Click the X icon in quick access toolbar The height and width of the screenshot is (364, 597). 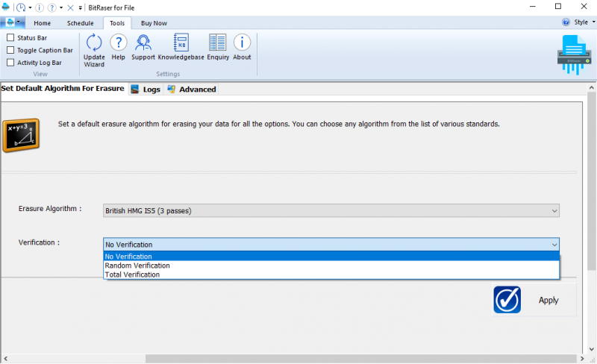point(70,7)
